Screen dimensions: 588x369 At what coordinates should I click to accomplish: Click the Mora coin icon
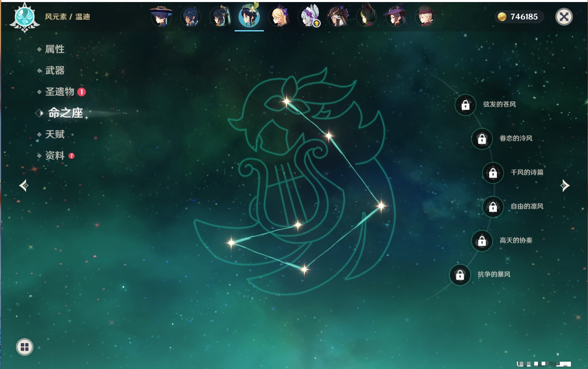tap(502, 17)
